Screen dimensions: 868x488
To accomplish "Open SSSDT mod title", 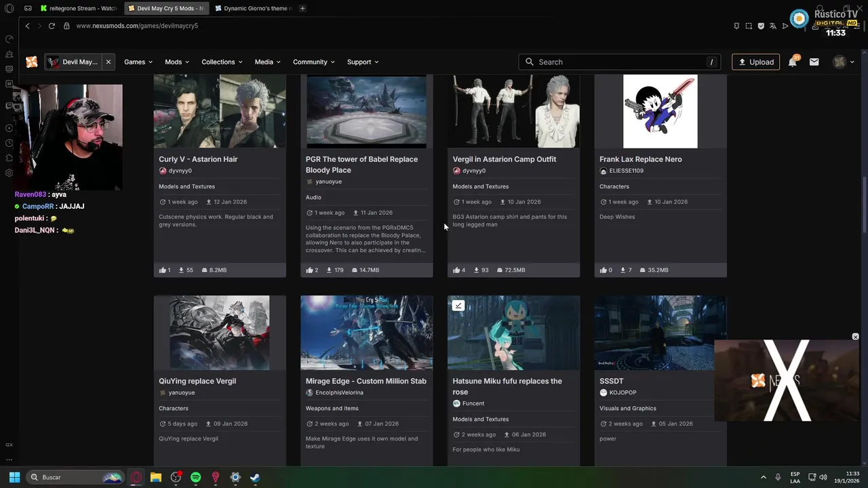I will click(x=612, y=381).
